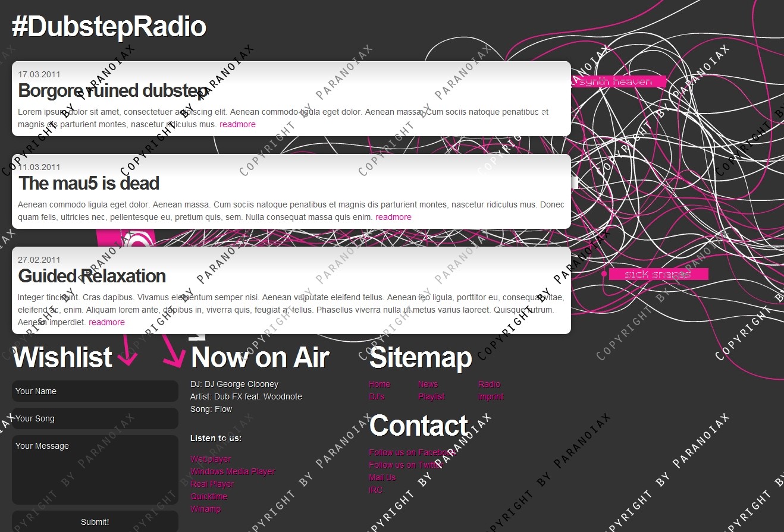Go to News in the sitemap
The width and height of the screenshot is (784, 532).
point(428,384)
